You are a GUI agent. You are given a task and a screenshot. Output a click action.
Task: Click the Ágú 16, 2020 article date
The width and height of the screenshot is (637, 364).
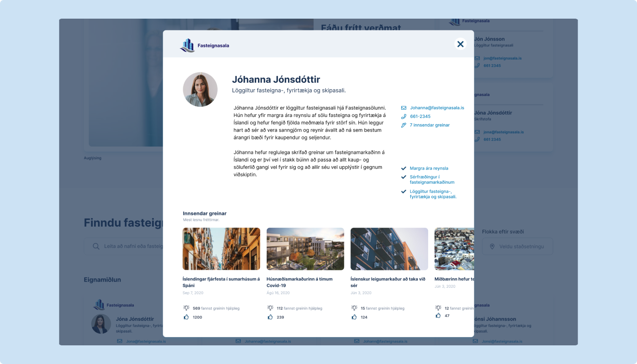click(278, 293)
